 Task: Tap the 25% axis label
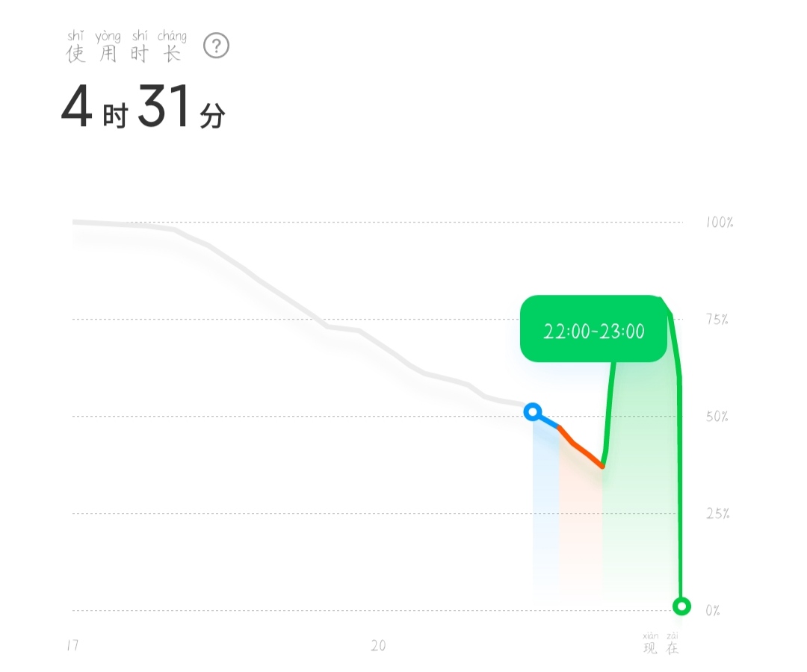tap(717, 513)
